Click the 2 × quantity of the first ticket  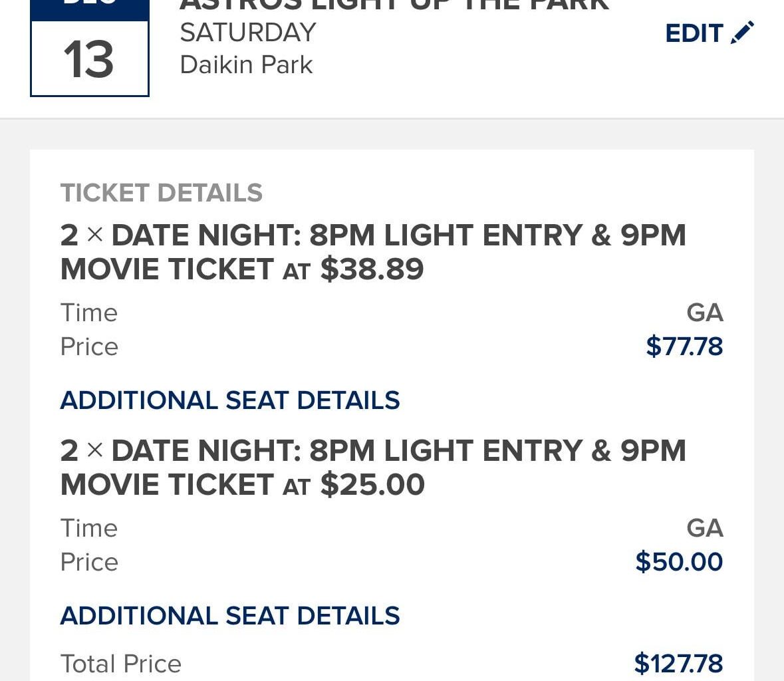(x=79, y=235)
